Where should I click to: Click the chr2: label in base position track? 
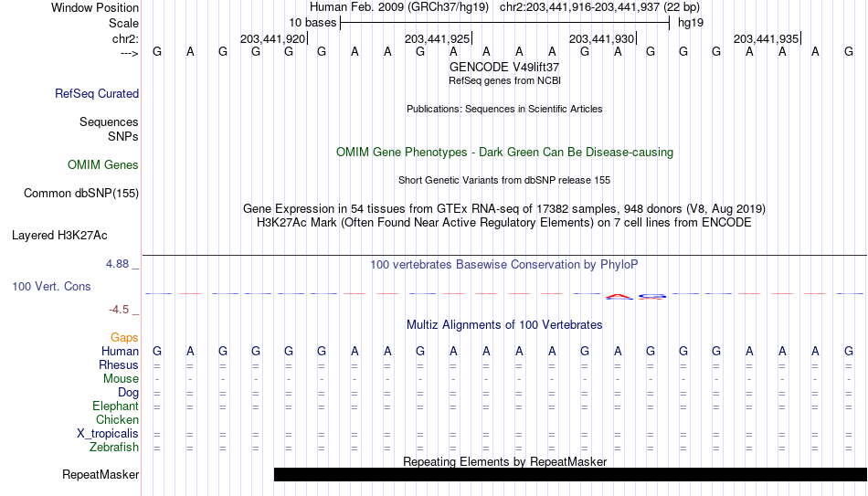click(x=125, y=38)
